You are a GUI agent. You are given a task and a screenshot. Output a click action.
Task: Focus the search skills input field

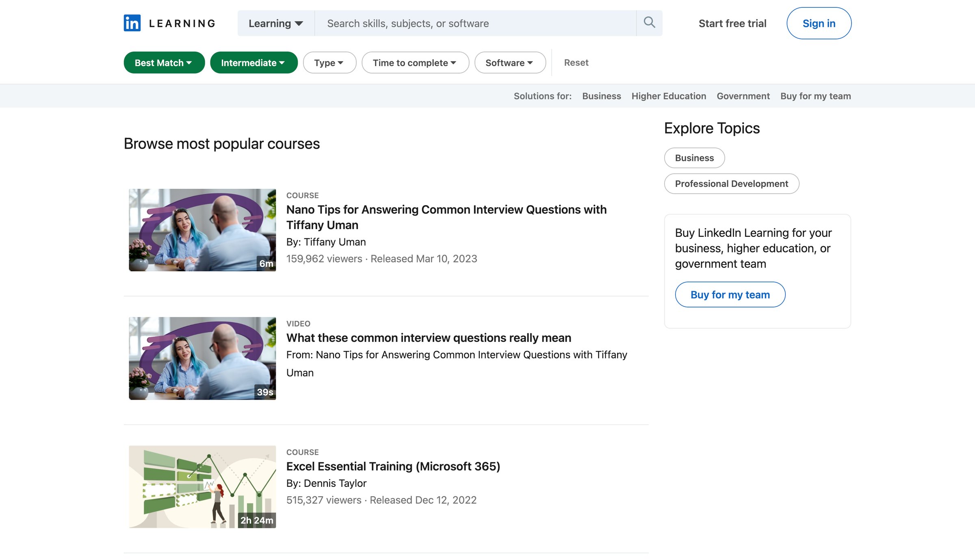point(475,23)
